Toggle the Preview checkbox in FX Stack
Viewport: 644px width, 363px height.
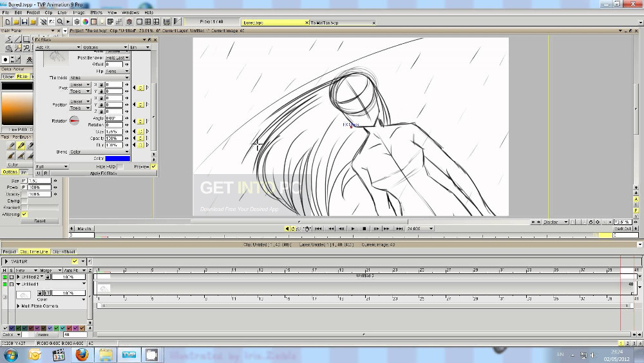point(153,166)
